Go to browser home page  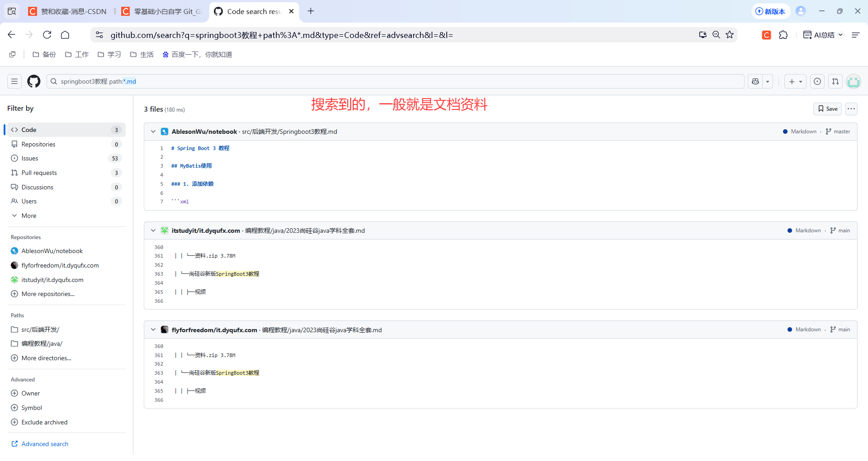(x=65, y=35)
